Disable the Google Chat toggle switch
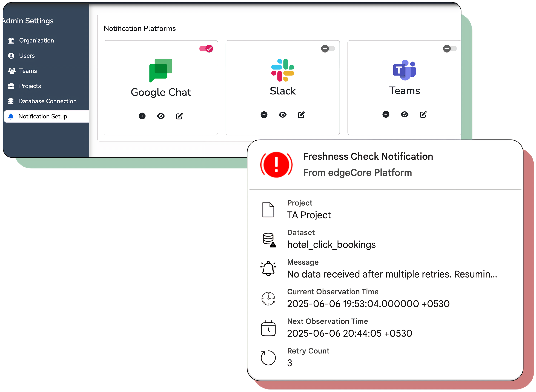This screenshot has height=392, width=536. pyautogui.click(x=206, y=49)
